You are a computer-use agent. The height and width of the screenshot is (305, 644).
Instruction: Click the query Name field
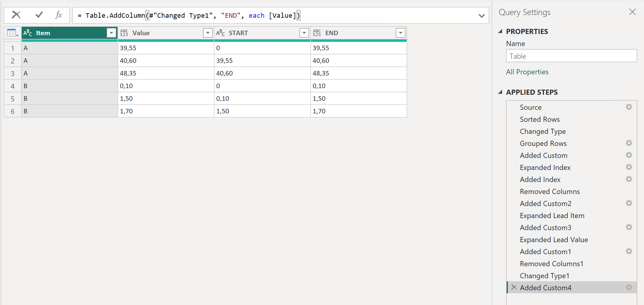(571, 56)
